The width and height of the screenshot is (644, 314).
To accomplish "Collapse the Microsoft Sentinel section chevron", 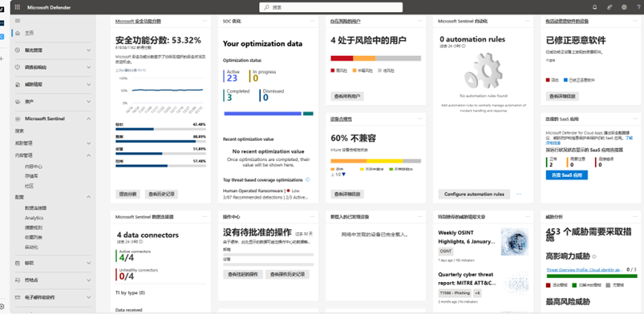I will (89, 119).
